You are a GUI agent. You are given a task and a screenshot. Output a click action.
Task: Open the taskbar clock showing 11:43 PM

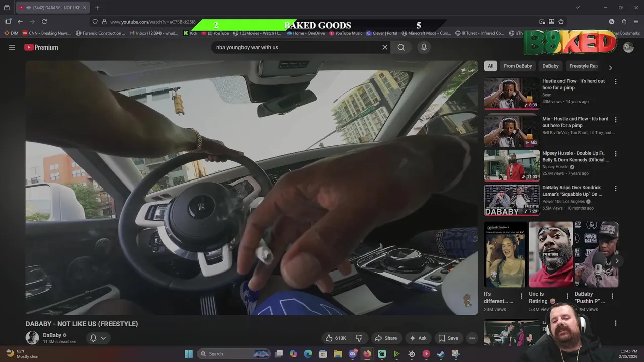click(x=627, y=354)
